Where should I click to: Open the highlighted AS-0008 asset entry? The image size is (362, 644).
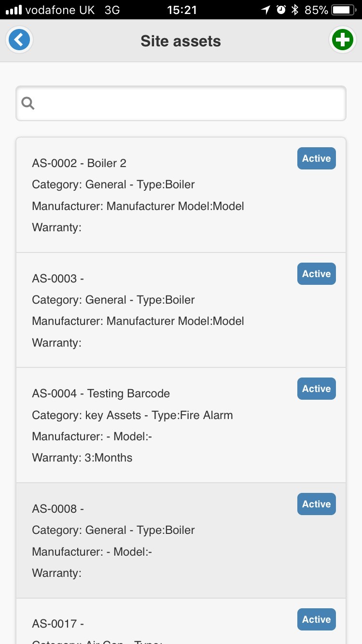(181, 541)
